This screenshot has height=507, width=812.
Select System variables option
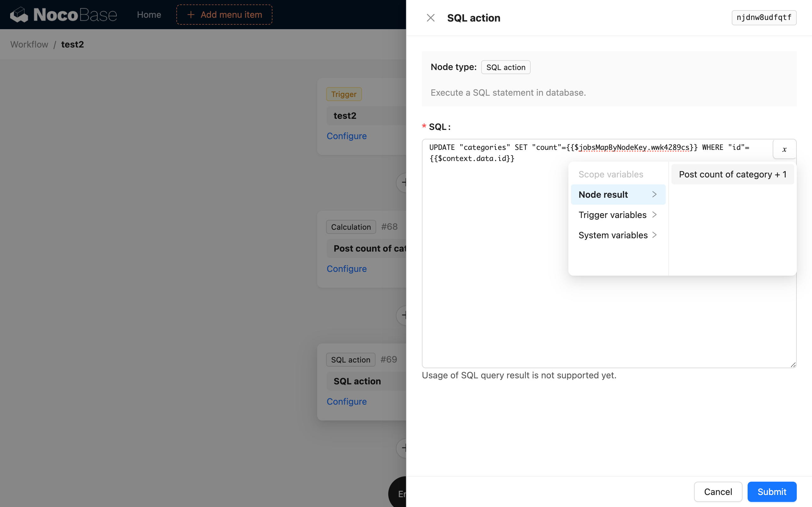point(613,235)
